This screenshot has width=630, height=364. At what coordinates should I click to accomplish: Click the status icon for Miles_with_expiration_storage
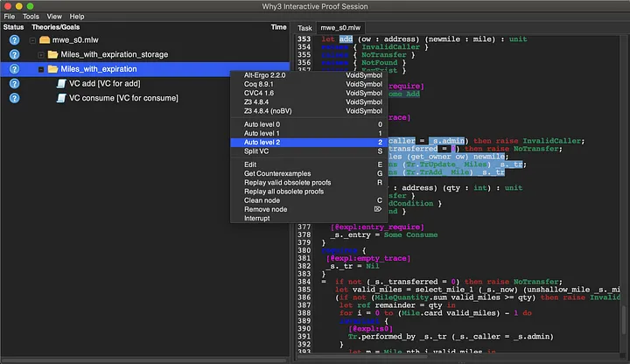point(14,54)
